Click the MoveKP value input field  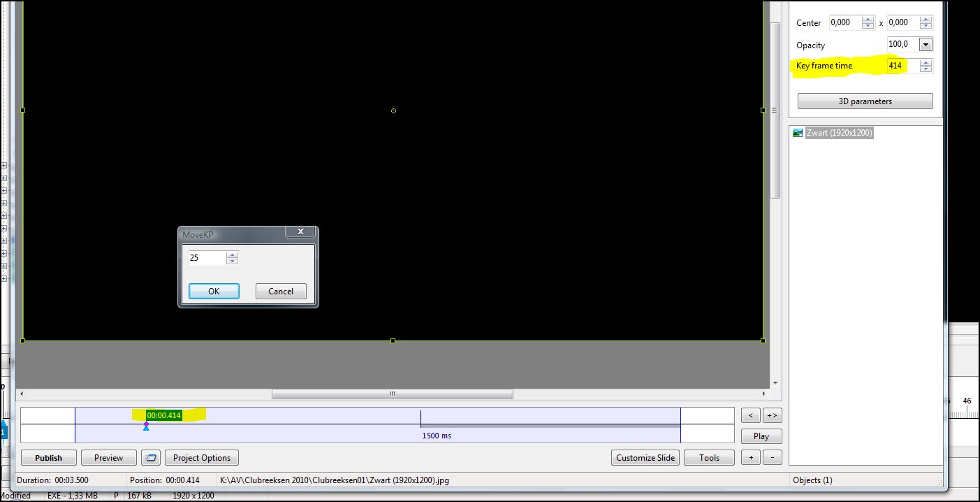(x=207, y=258)
